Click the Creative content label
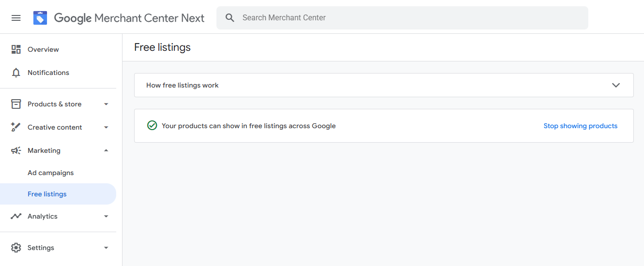The height and width of the screenshot is (266, 644). pos(55,127)
